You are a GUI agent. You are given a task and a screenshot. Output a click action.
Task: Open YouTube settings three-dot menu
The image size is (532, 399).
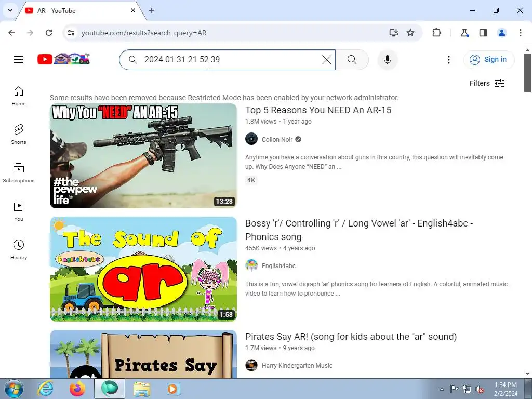[448, 60]
